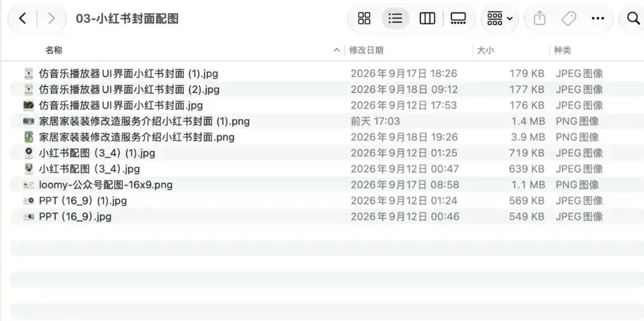Viewport: 644px width, 321px height.
Task: Sort files by 种类 column header
Action: point(562,50)
